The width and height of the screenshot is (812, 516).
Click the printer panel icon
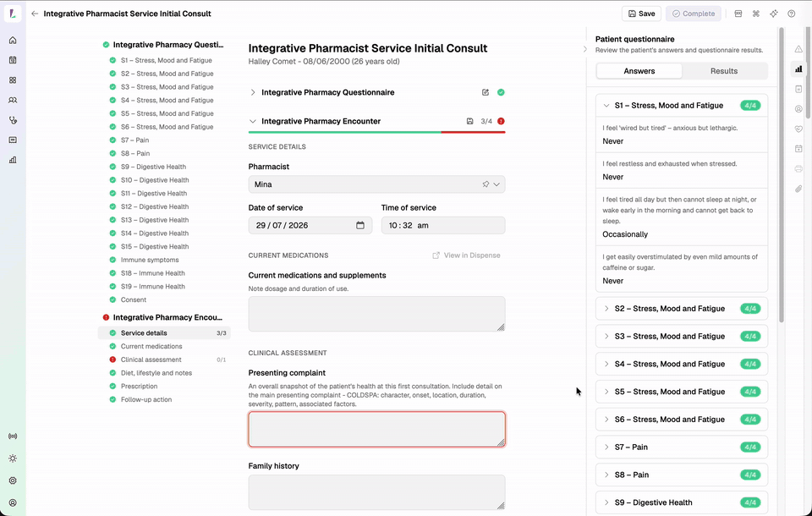(798, 169)
